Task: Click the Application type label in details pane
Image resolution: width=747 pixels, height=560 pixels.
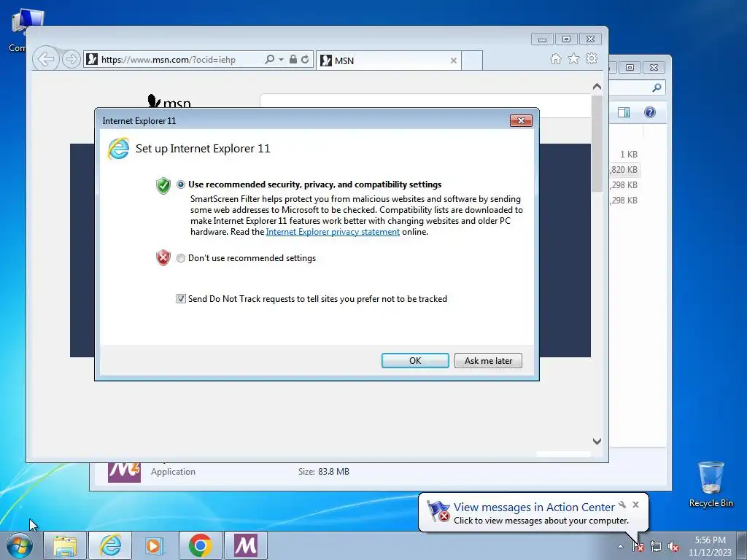Action: point(173,472)
